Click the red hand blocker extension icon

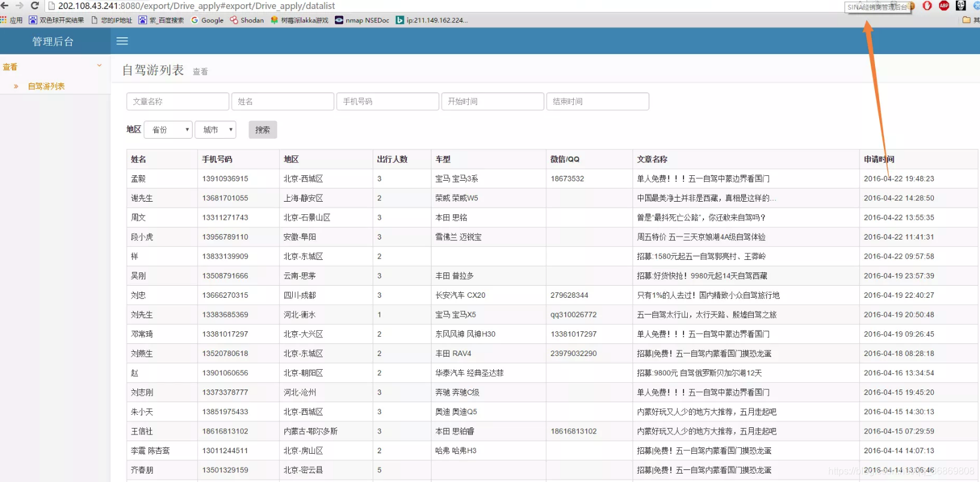[927, 6]
